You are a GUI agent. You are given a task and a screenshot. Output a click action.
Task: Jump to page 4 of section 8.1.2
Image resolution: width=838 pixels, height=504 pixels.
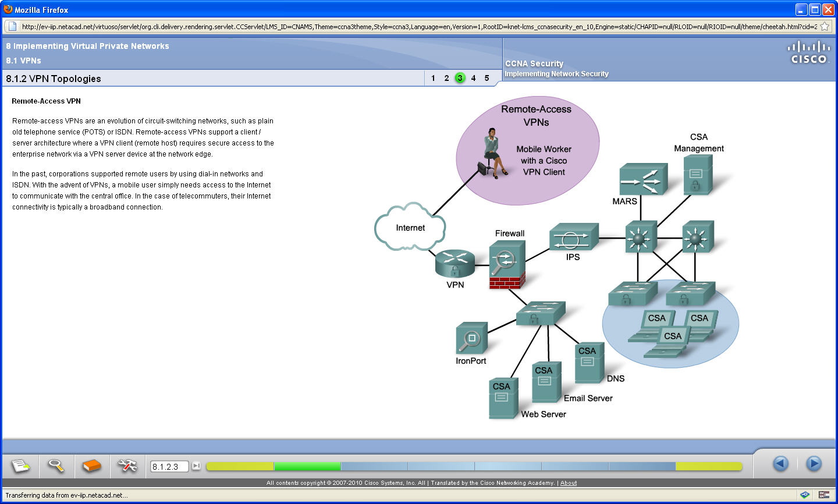[x=473, y=78]
